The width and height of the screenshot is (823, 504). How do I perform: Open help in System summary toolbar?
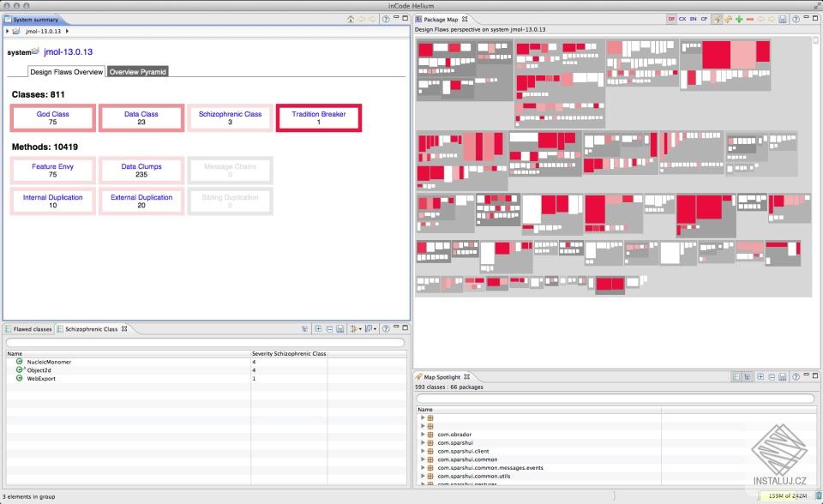pos(386,20)
